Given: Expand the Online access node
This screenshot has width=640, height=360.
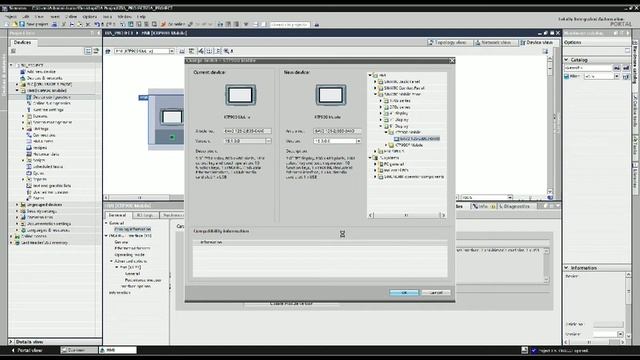Looking at the screenshot, I should tap(11, 236).
